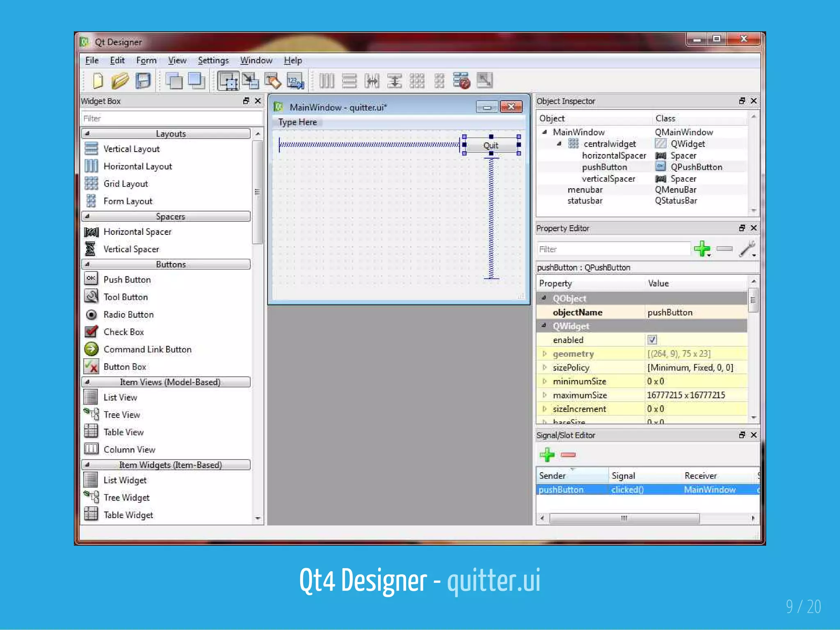Select Tree Widget in Widget Box
This screenshot has width=840, height=630.
point(126,498)
